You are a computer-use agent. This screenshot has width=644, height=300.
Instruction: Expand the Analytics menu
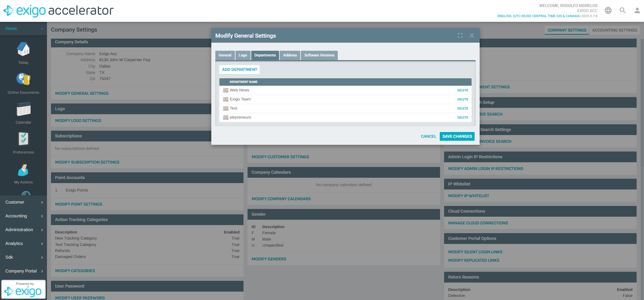point(23,244)
